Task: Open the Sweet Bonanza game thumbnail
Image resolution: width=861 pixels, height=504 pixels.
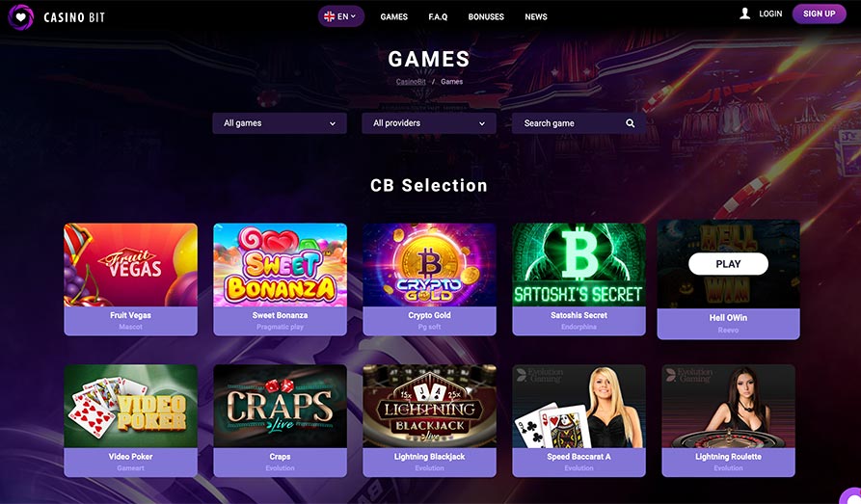Action: coord(280,265)
